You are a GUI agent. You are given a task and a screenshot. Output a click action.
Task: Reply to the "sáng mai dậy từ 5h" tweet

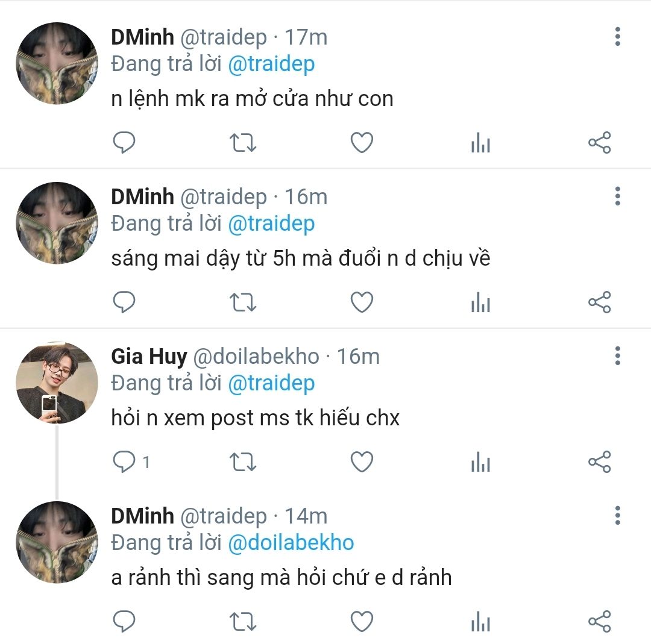(x=124, y=302)
